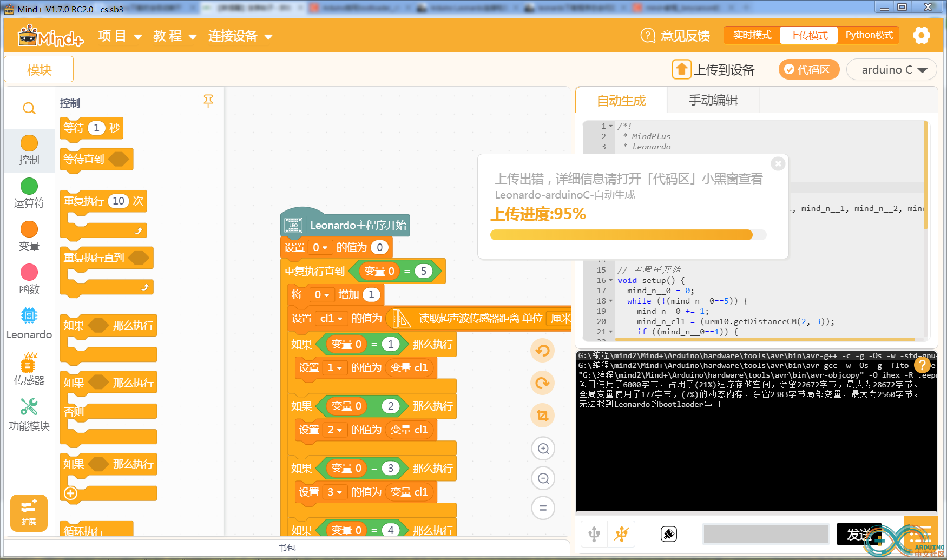The width and height of the screenshot is (947, 560).
Task: Switch to 实时模式 mode
Action: click(752, 35)
